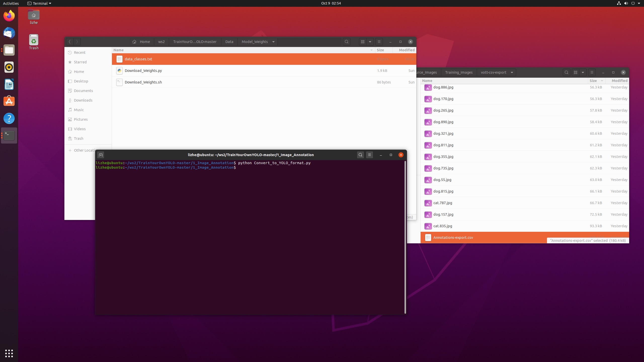This screenshot has width=644, height=362.
Task: Select dog.886.jpg in vott-csv-export window
Action: pyautogui.click(x=525, y=87)
